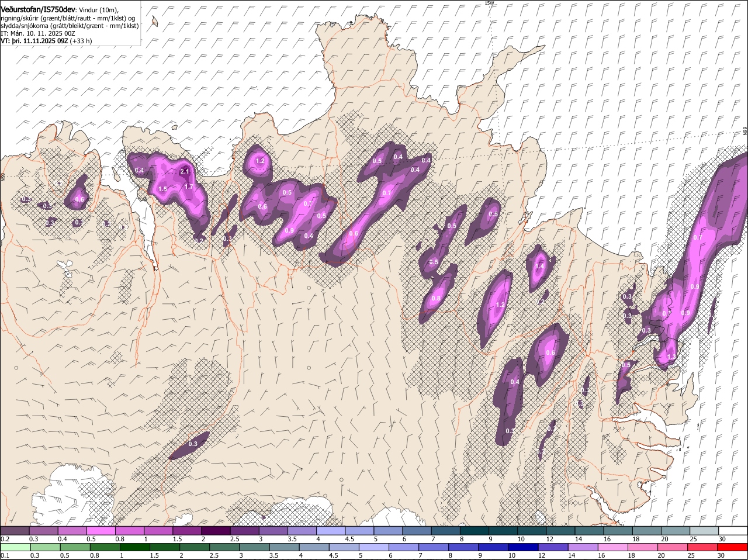Select the slydda/snjókoma legend description line

tap(70, 25)
